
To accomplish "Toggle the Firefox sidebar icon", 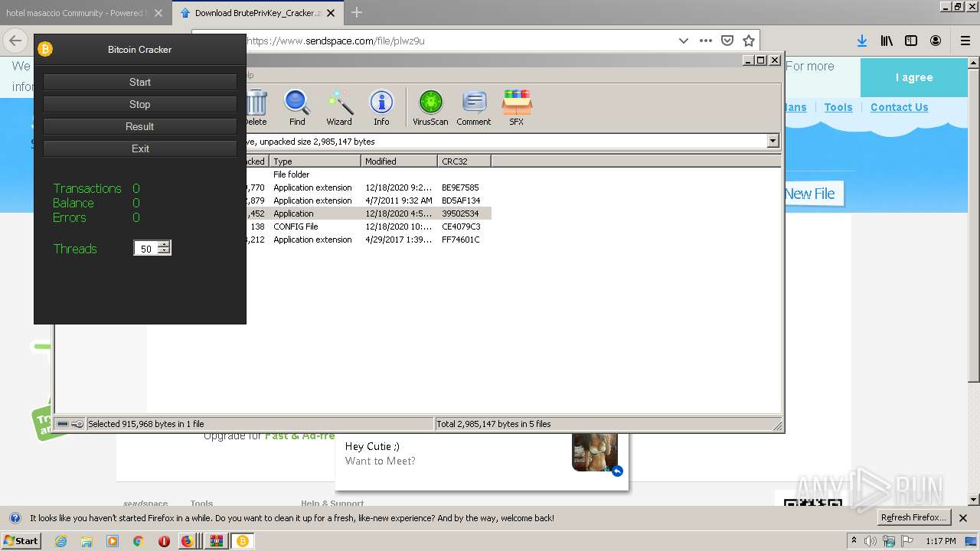I will tap(911, 41).
